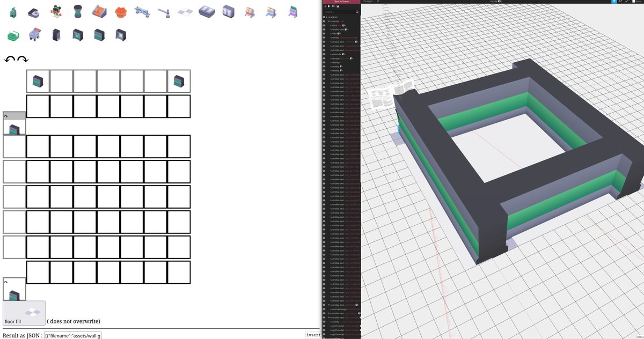This screenshot has height=339, width=644.
Task: Select the round column item
Action: [x=79, y=11]
